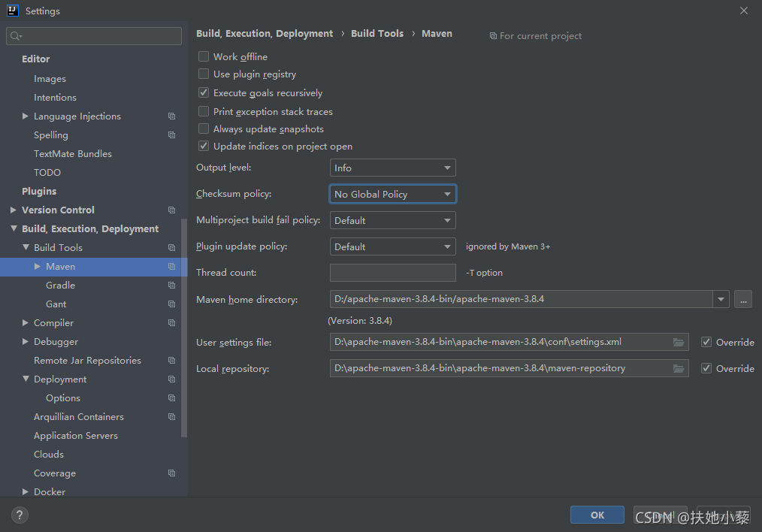
Task: Collapse Build, Execution, Deployment node
Action: pos(14,228)
